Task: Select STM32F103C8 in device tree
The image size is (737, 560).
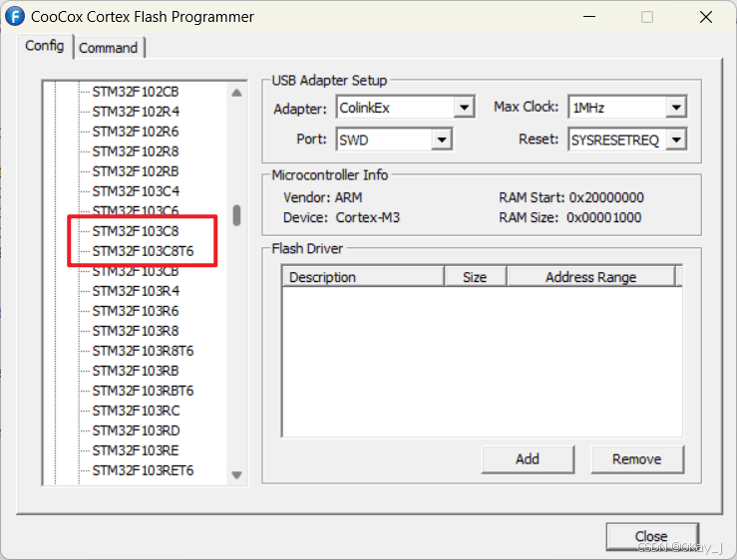Action: [x=136, y=231]
